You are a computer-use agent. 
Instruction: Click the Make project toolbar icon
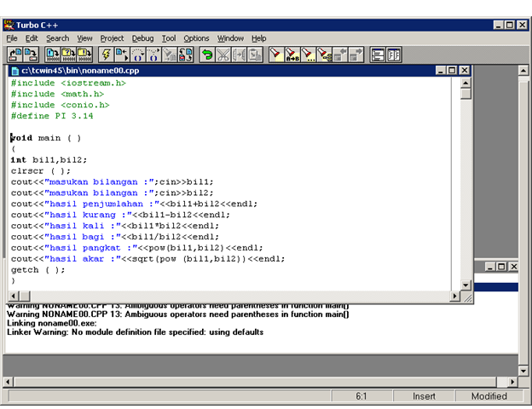point(68,55)
